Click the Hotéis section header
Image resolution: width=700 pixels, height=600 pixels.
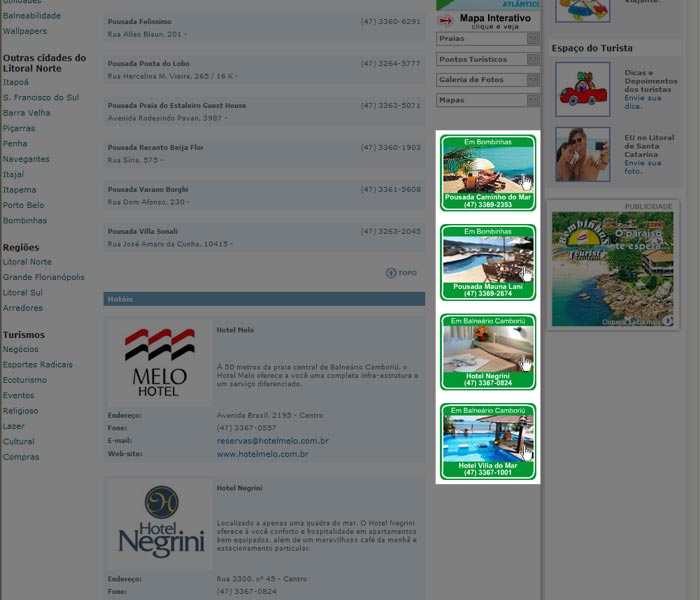coord(264,299)
